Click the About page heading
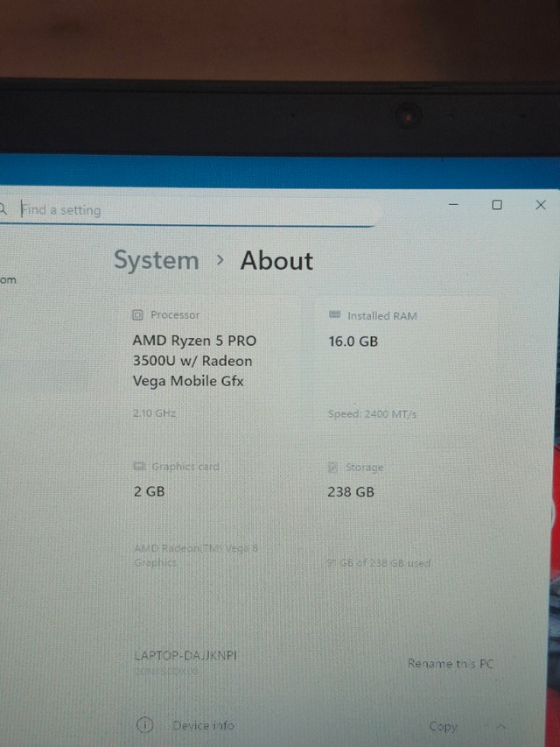 tap(276, 261)
